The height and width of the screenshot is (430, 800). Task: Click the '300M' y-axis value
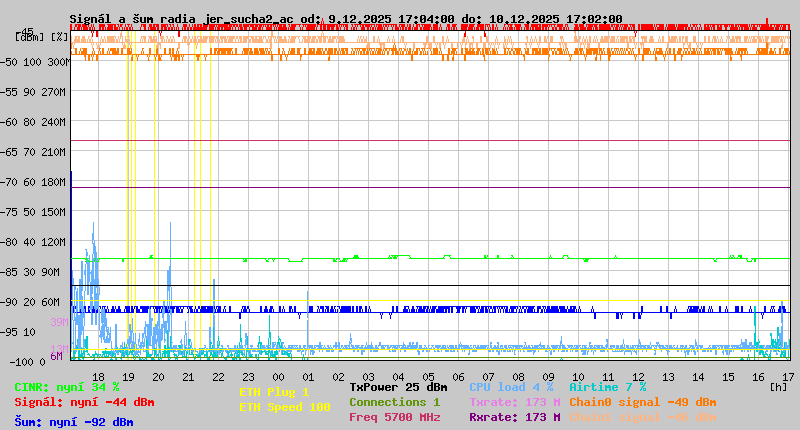59,62
